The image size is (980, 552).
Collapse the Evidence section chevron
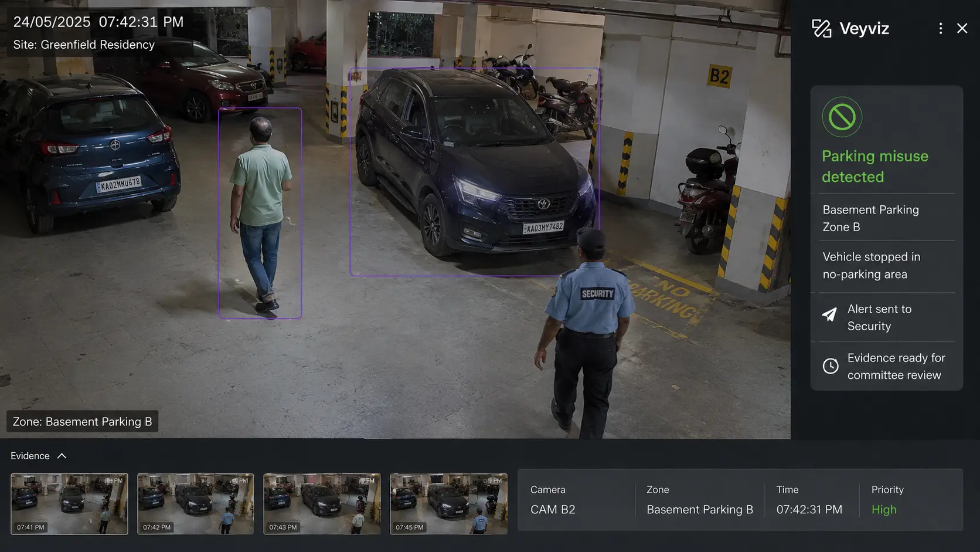[x=62, y=456]
